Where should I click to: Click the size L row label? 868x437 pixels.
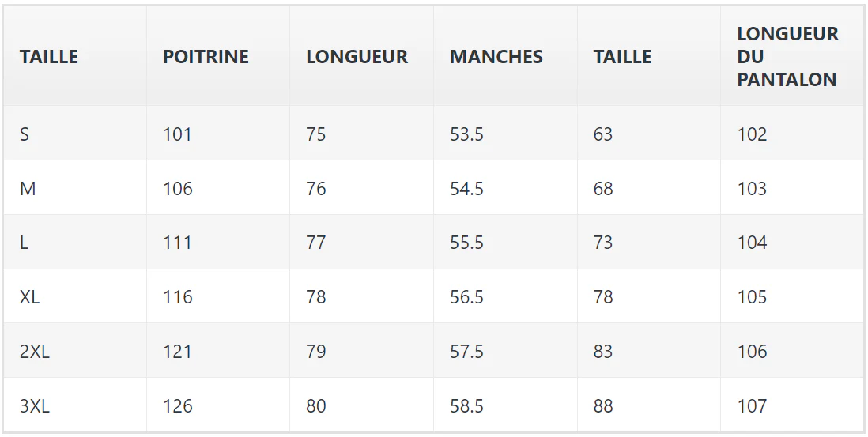click(24, 243)
